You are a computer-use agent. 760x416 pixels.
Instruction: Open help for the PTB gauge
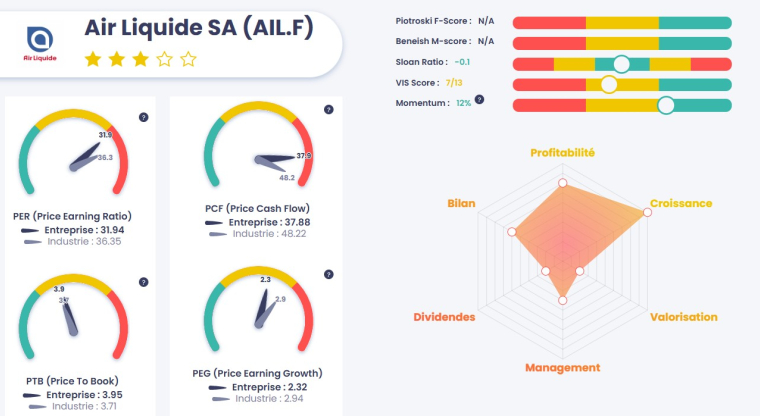[x=144, y=283]
